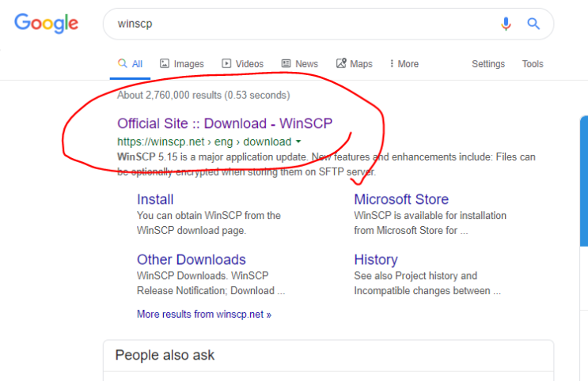
Task: Click the blue magnifier search button
Action: coord(533,24)
